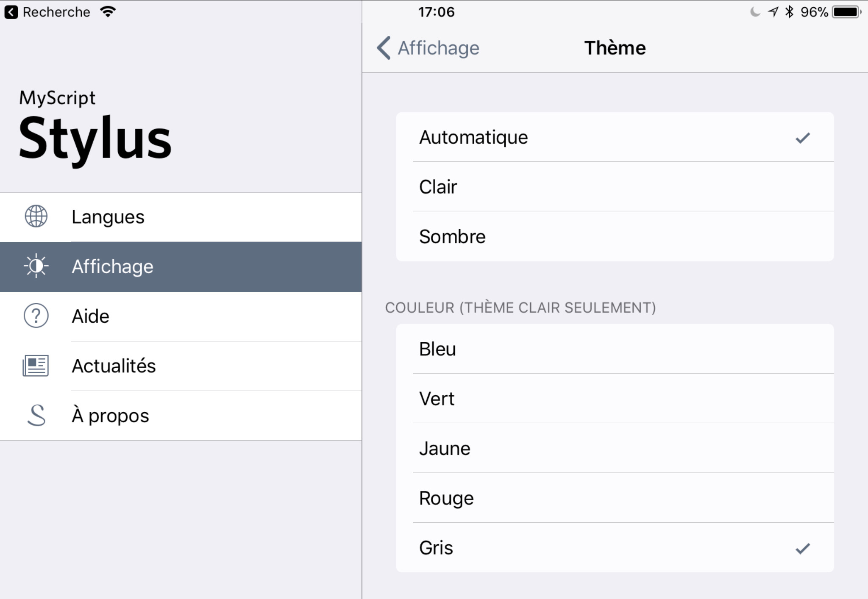868x599 pixels.
Task: Click the newspaper Actualités icon
Action: tap(36, 366)
